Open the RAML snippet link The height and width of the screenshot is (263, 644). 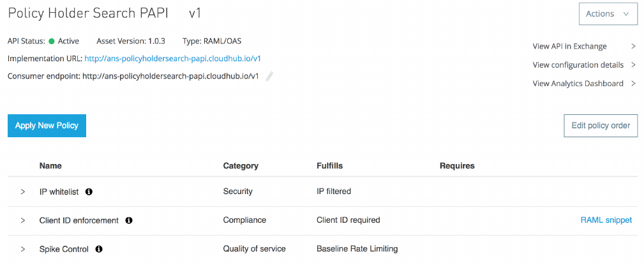[x=606, y=220]
